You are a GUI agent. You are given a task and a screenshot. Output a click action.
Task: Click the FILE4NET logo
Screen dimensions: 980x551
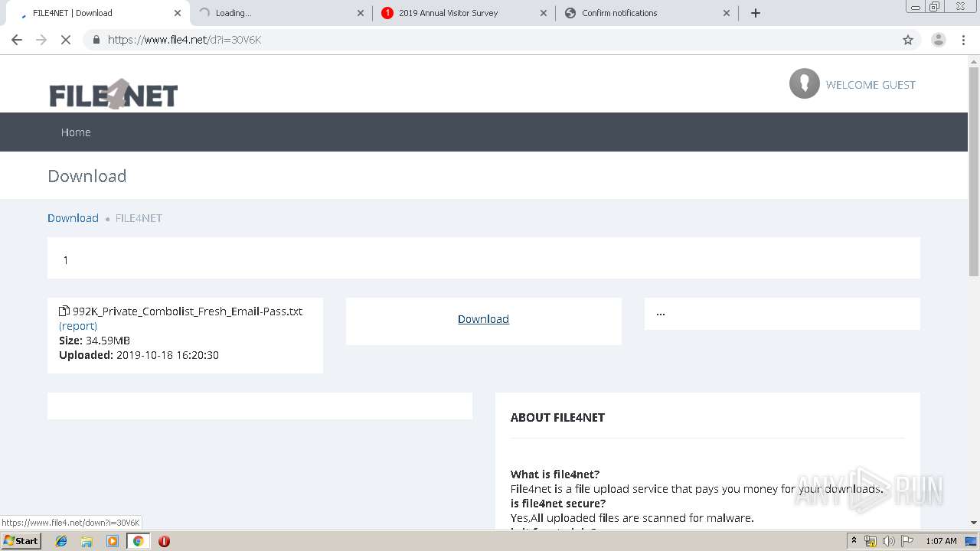(113, 95)
